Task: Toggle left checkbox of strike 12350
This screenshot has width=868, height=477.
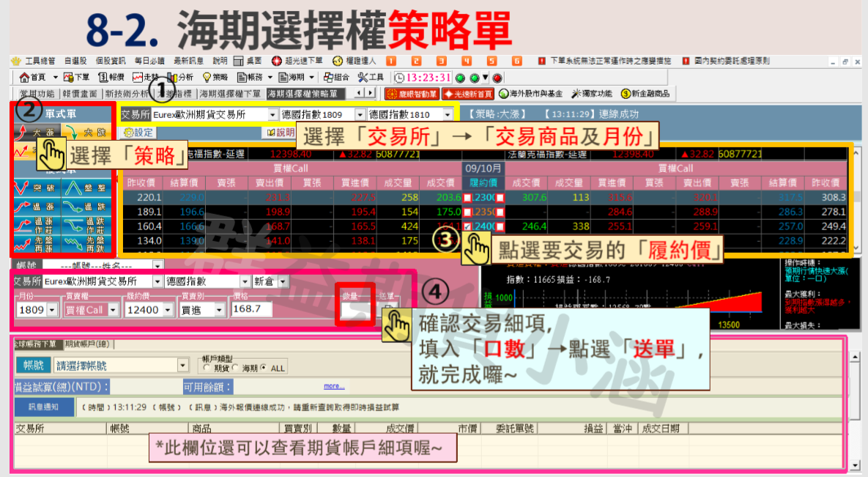Action: [x=467, y=212]
